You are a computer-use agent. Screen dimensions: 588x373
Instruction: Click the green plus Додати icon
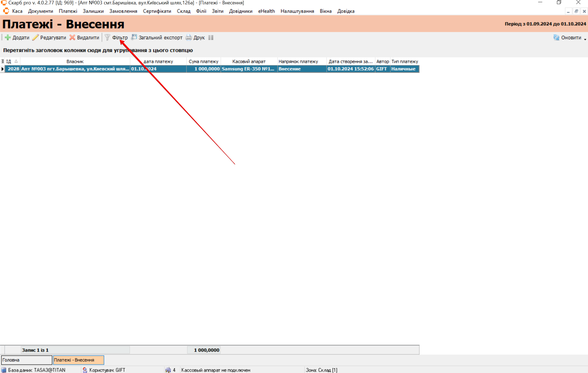coord(8,38)
